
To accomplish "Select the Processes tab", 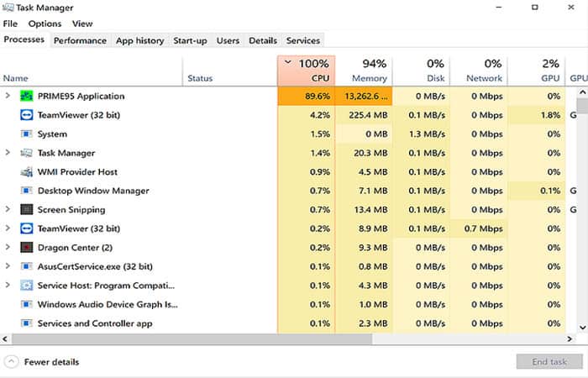I will pyautogui.click(x=24, y=39).
